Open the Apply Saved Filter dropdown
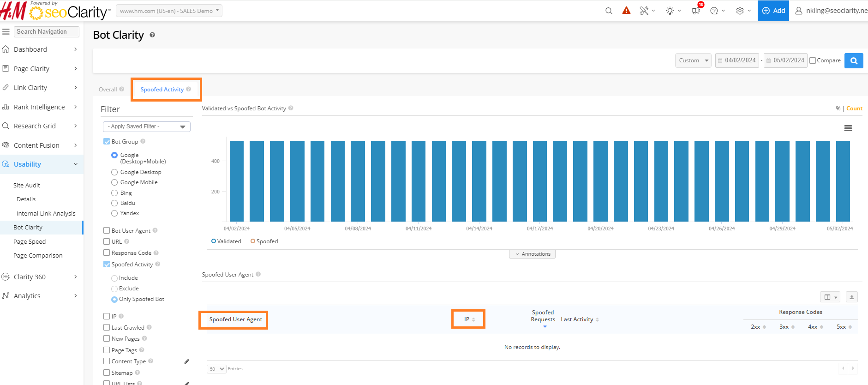The width and height of the screenshot is (868, 385). pyautogui.click(x=146, y=126)
